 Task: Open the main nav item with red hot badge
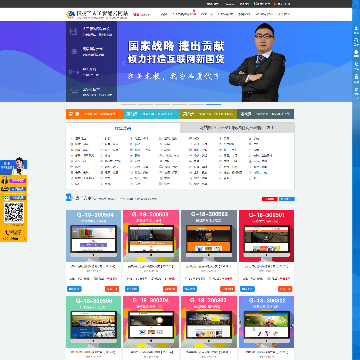pos(184,14)
